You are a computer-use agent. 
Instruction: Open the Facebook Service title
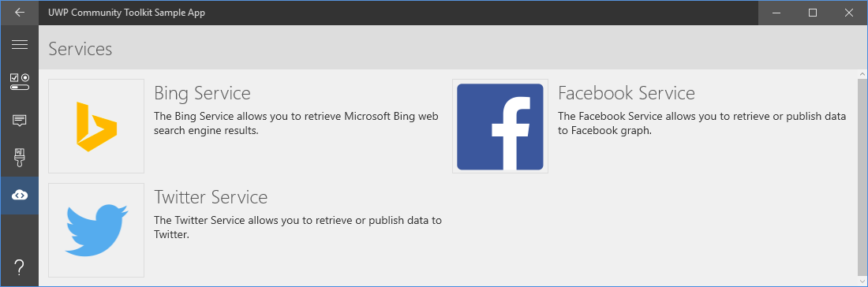point(626,93)
